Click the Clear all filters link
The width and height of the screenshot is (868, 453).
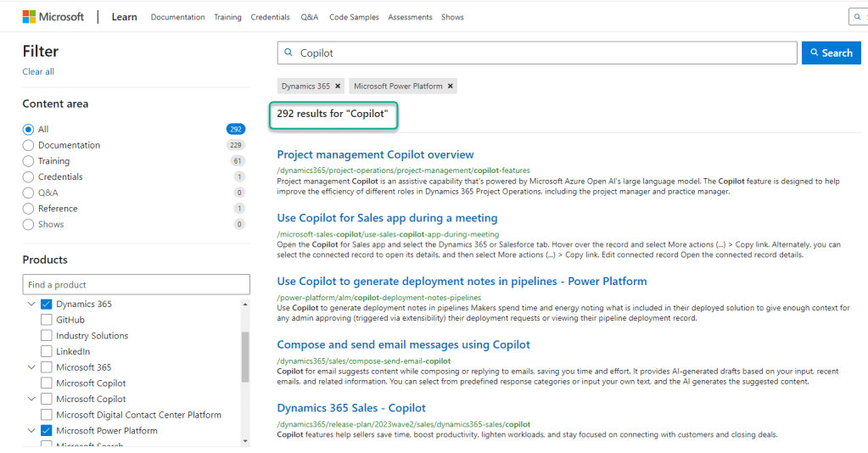38,72
